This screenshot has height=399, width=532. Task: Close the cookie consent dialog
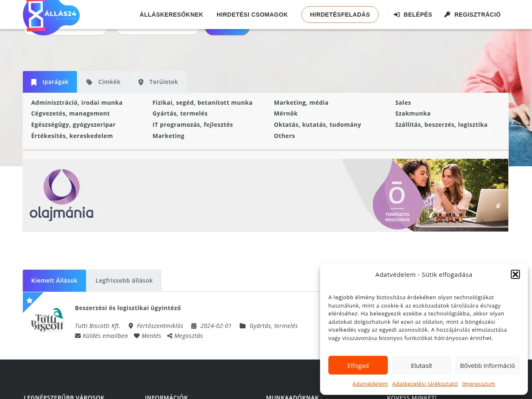tap(515, 274)
